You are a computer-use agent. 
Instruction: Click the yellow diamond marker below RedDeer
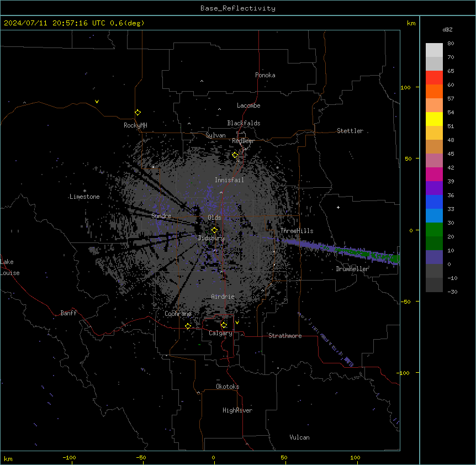[235, 155]
